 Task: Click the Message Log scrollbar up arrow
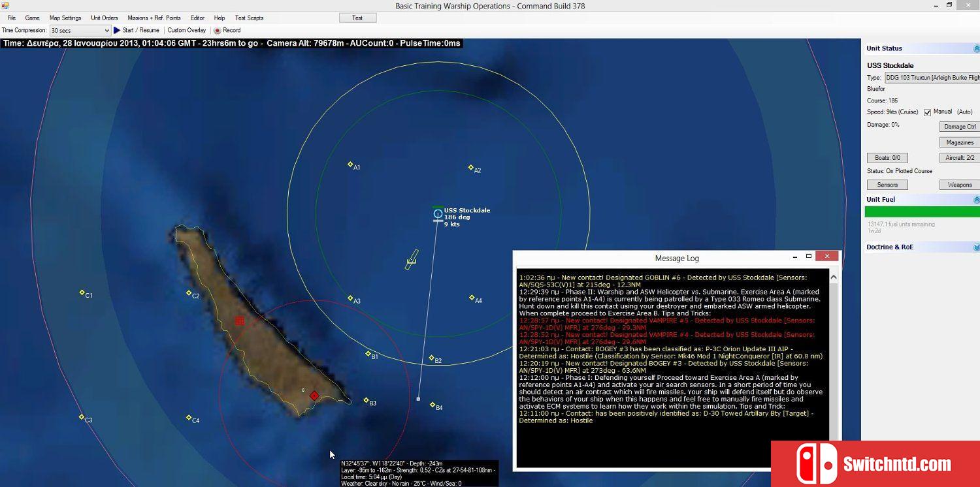coord(834,277)
